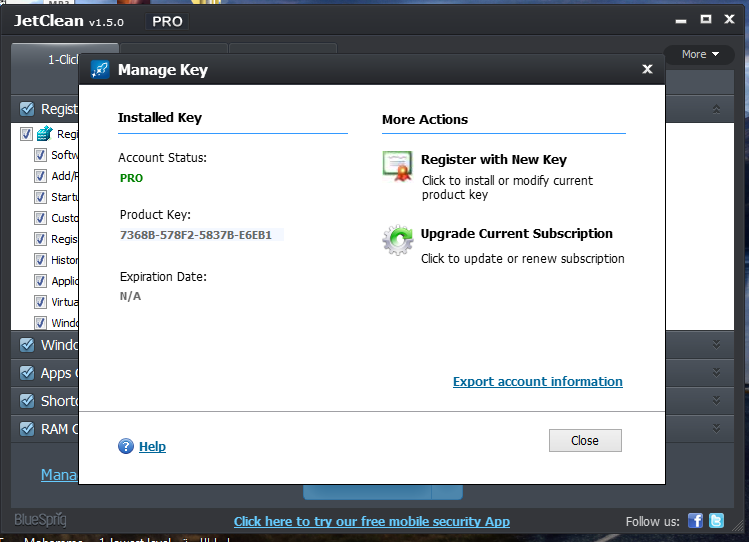
Task: Click the BlueSprig logo
Action: pyautogui.click(x=41, y=520)
